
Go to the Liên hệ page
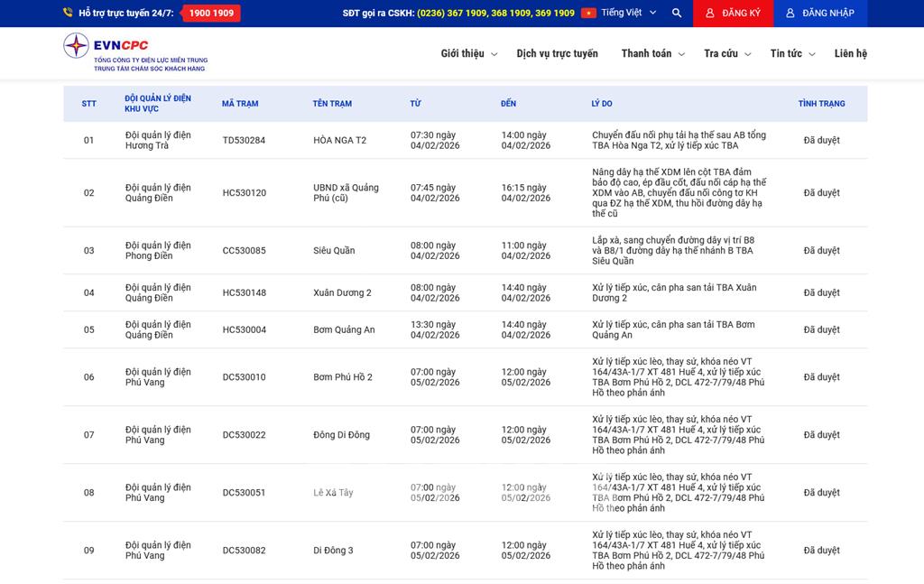click(x=850, y=54)
